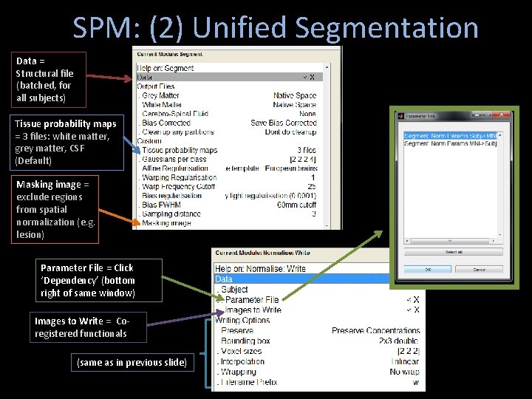Click Cancel in Parameter File dialog
The image size is (532, 399).
pyautogui.click(x=479, y=270)
